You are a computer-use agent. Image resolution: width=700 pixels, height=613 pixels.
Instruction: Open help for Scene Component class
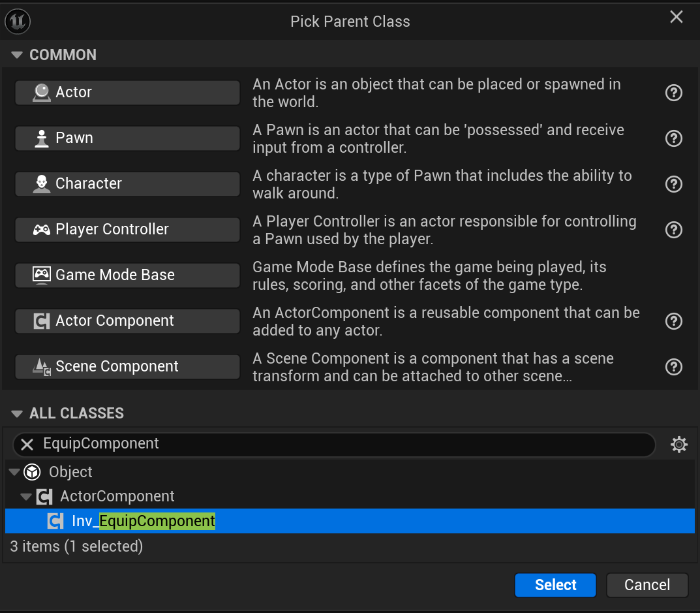coord(673,367)
